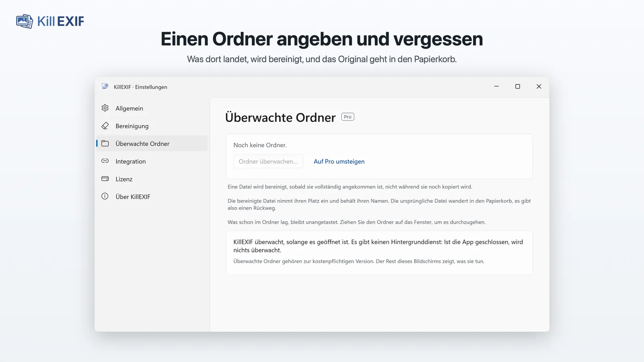Click text 'Was schon im Ordner lag'

pos(258,222)
